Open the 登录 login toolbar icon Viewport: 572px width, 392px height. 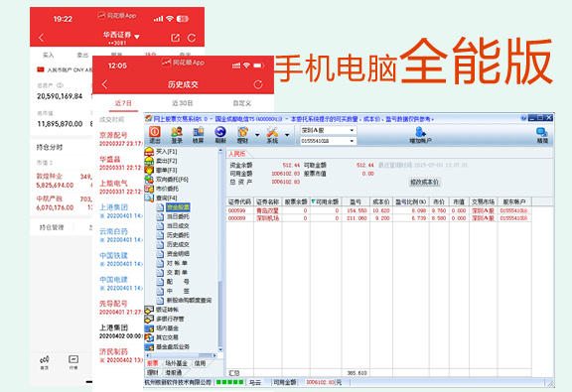coord(177,135)
